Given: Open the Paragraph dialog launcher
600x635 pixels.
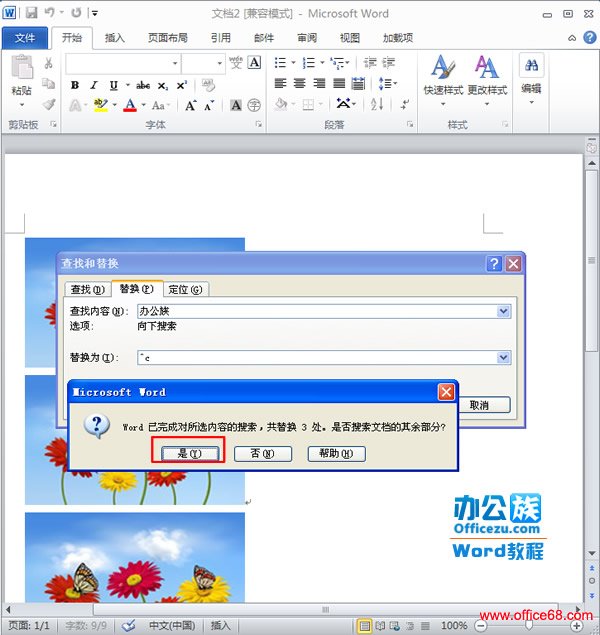Looking at the screenshot, I should click(x=410, y=124).
